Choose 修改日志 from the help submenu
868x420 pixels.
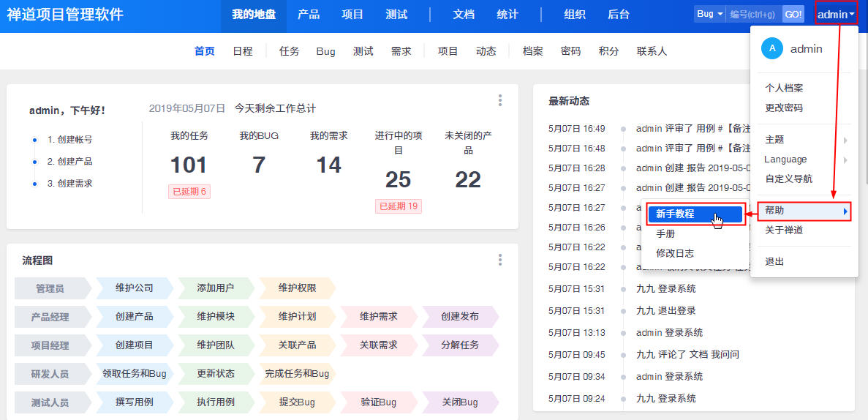pos(675,253)
